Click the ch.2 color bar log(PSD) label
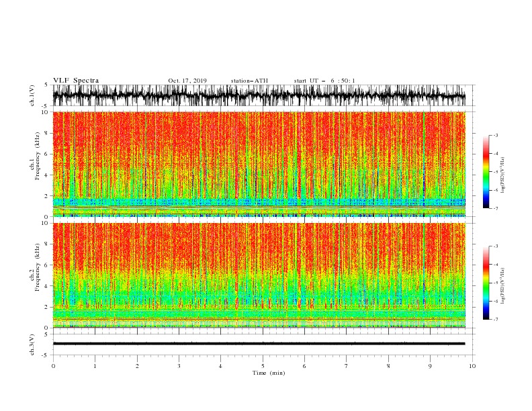 (x=503, y=286)
